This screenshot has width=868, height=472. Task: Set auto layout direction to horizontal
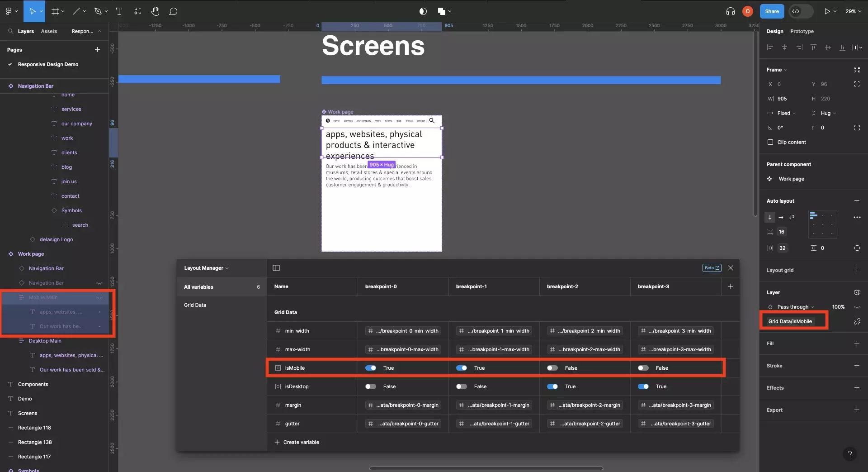tap(781, 217)
